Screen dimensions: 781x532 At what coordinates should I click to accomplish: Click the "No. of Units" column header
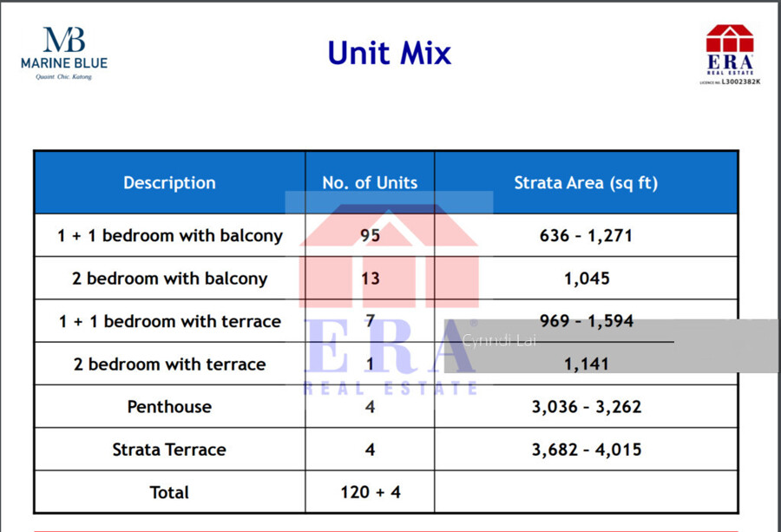370,183
